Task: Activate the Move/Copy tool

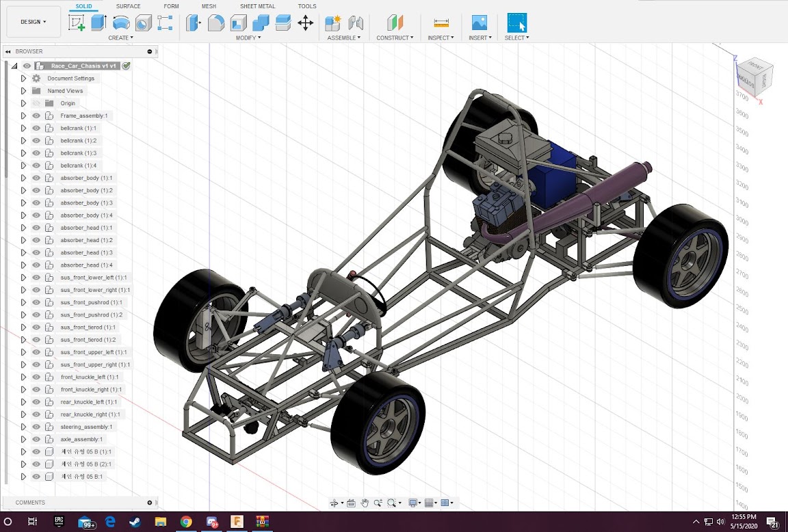Action: (x=306, y=23)
